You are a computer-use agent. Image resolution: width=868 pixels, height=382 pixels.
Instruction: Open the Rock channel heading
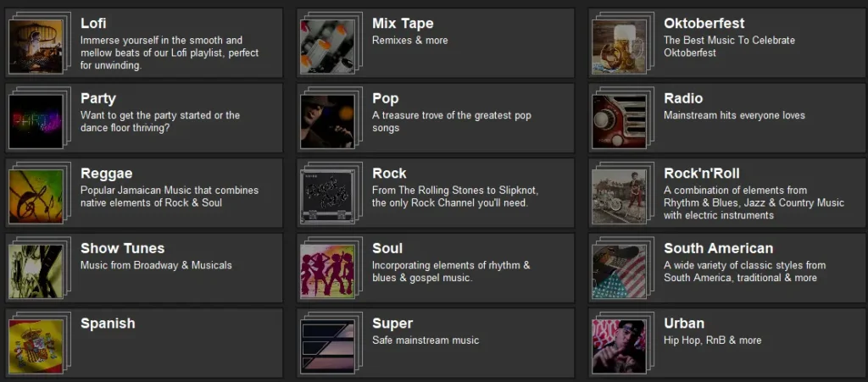[x=389, y=174]
